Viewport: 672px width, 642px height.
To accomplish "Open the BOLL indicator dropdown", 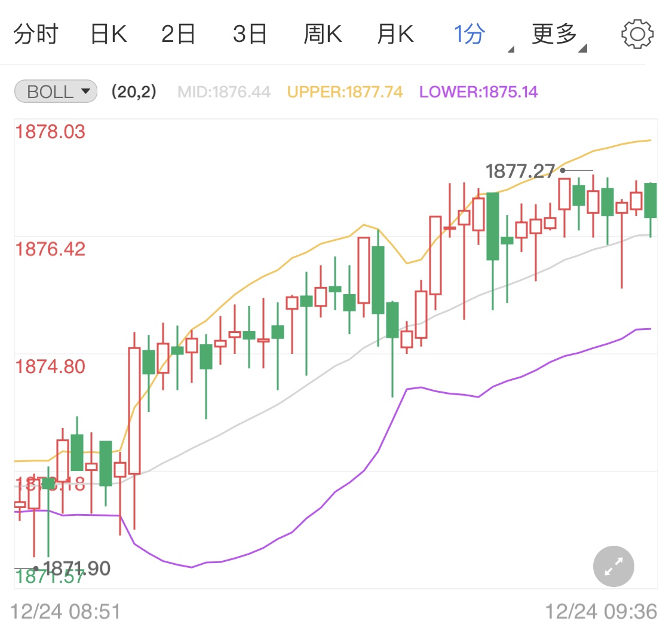I will click(56, 91).
